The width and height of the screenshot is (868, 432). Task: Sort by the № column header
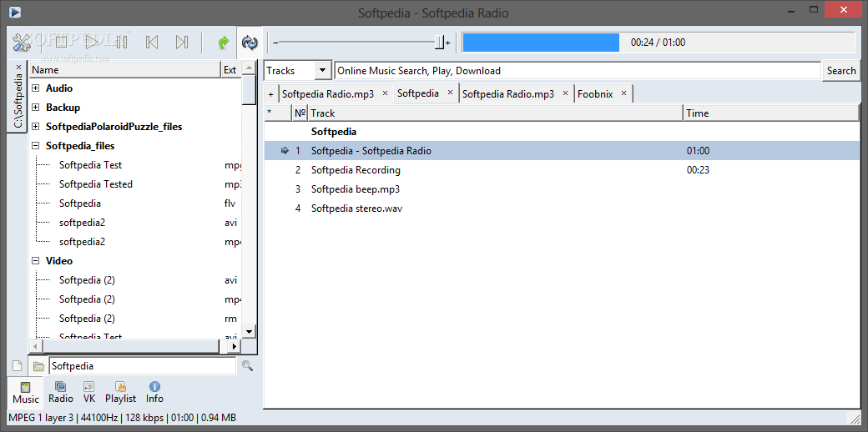tap(300, 113)
